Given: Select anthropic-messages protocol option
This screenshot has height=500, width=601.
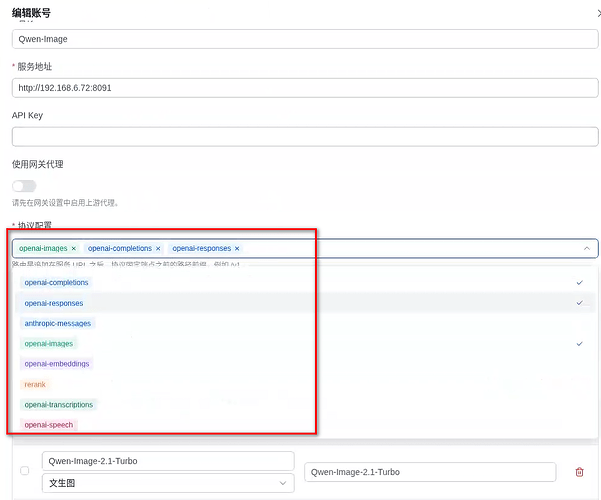Looking at the screenshot, I should (x=305, y=323).
